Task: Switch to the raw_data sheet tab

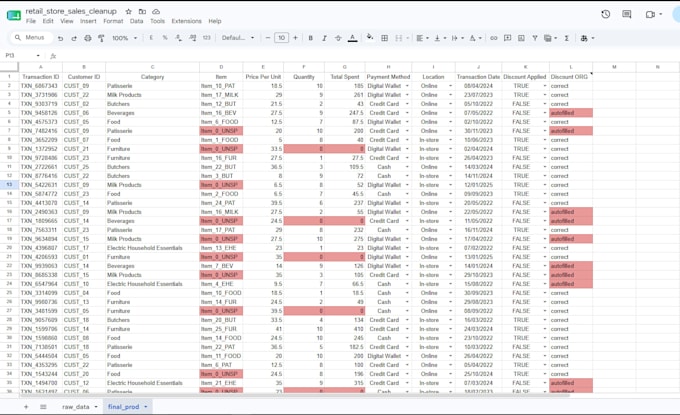Action: 75,407
